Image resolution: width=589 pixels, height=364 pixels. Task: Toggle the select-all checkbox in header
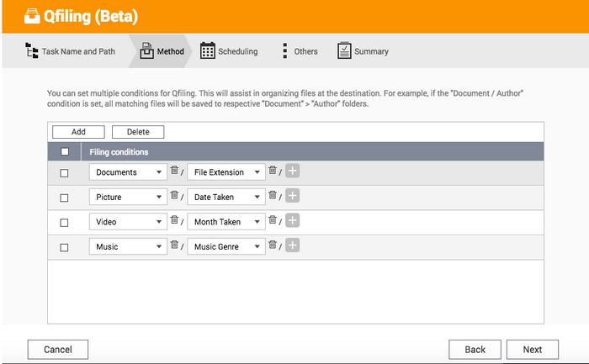65,151
